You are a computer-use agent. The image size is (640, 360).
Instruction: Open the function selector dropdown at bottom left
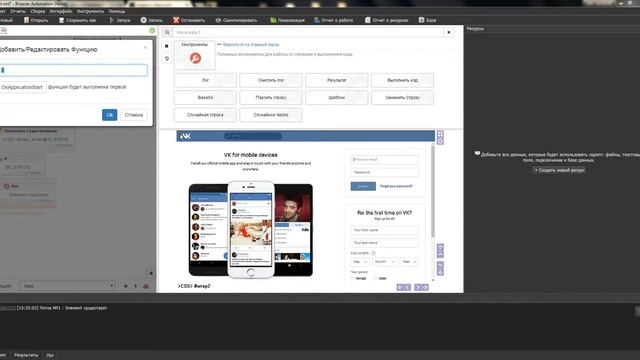[67, 286]
